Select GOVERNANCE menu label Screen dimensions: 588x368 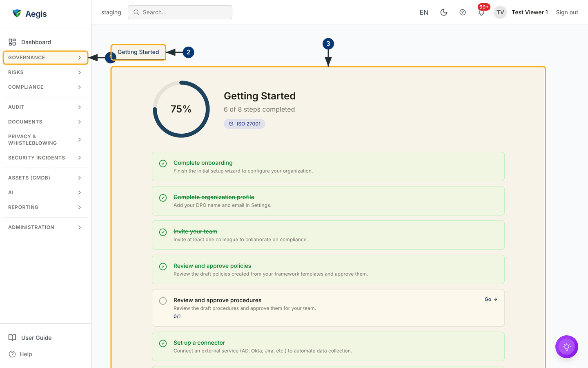click(27, 58)
